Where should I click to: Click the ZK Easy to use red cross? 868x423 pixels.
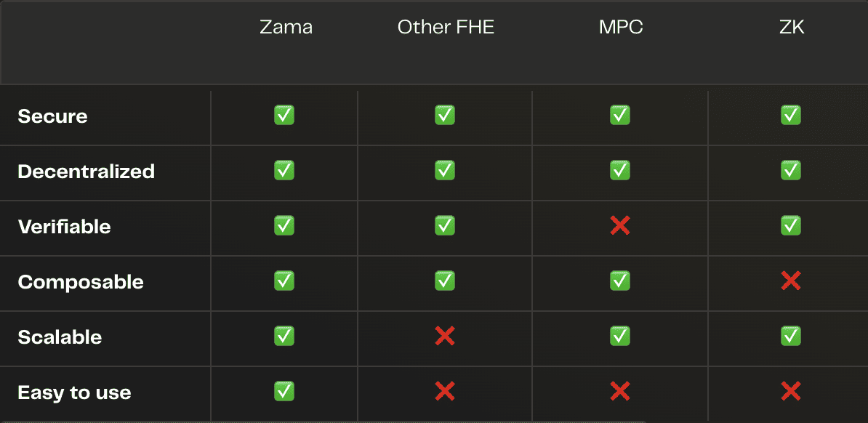[x=790, y=392]
